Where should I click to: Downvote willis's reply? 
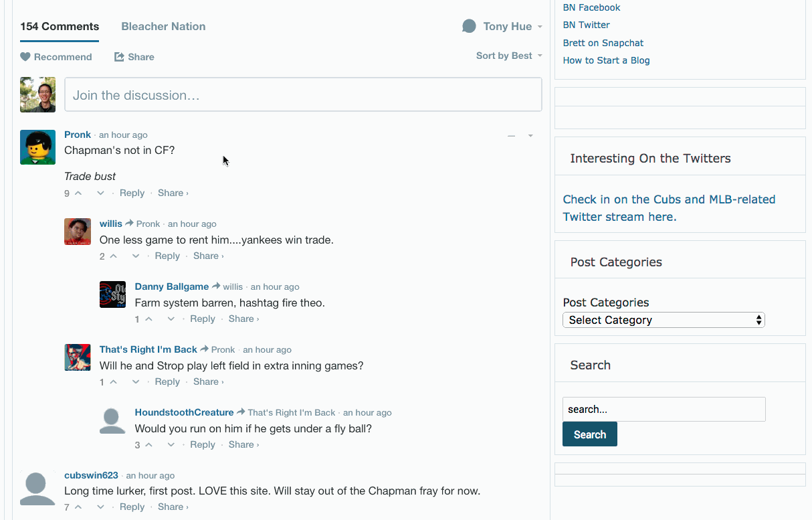pyautogui.click(x=136, y=256)
